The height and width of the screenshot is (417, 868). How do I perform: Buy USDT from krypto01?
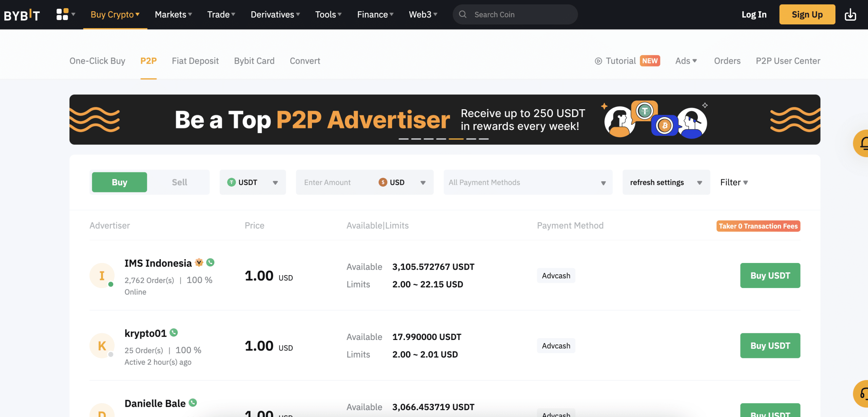770,346
